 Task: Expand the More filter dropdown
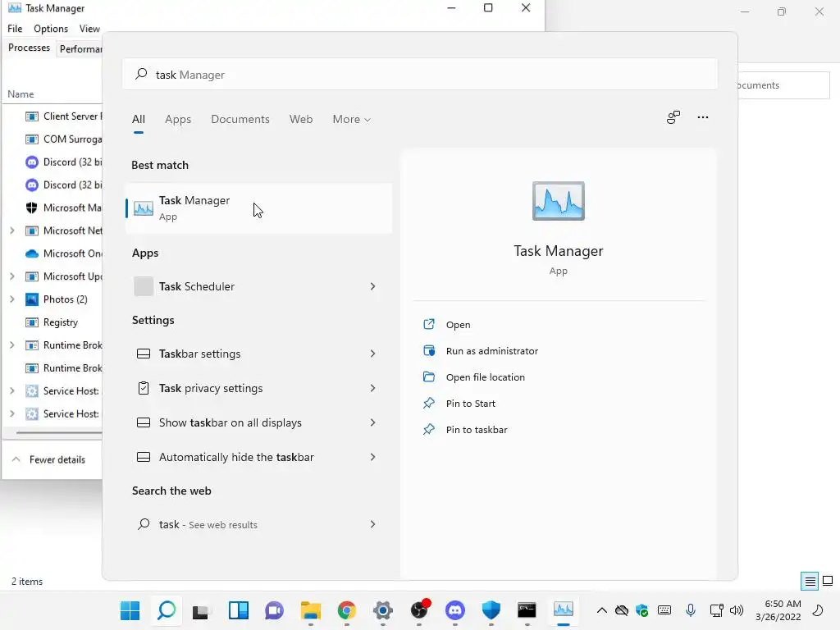pyautogui.click(x=351, y=119)
